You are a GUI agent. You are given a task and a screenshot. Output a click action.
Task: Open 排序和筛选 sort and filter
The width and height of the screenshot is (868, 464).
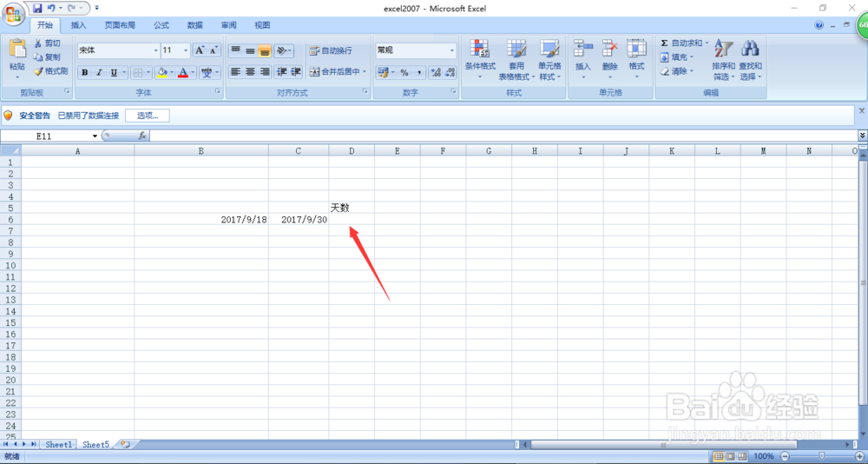723,59
